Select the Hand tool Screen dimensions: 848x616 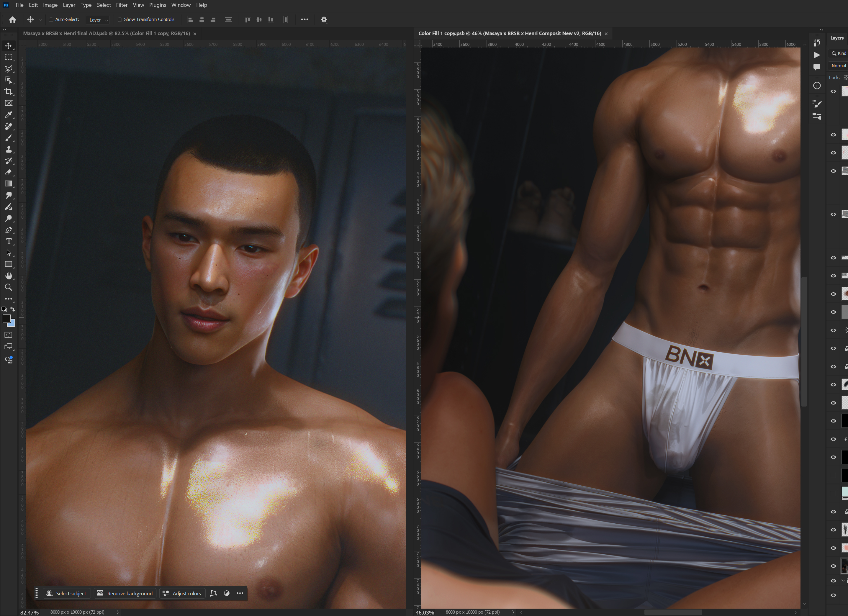[8, 276]
